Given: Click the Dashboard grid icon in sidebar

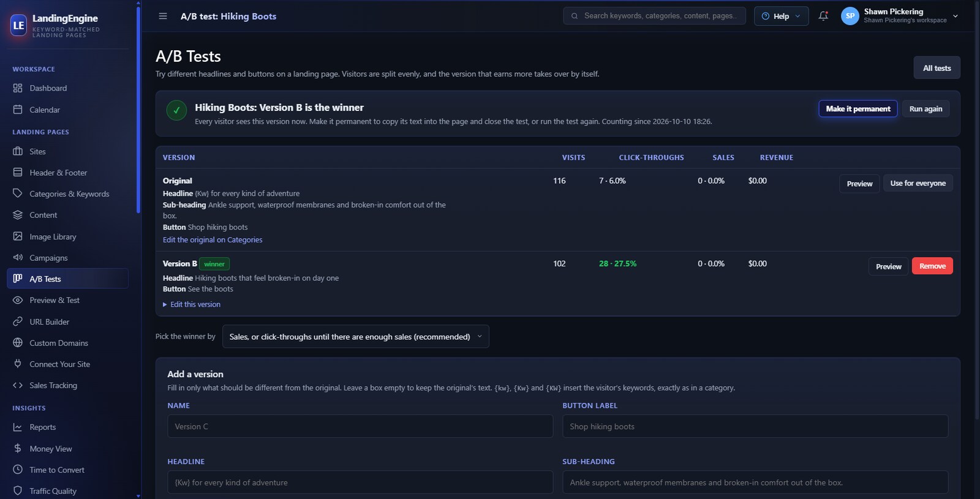Looking at the screenshot, I should click(x=18, y=88).
